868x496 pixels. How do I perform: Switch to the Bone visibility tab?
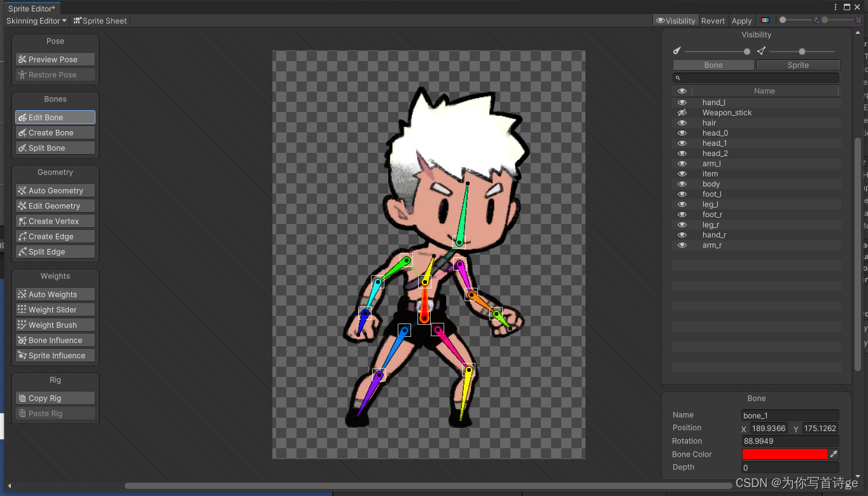[x=713, y=65]
